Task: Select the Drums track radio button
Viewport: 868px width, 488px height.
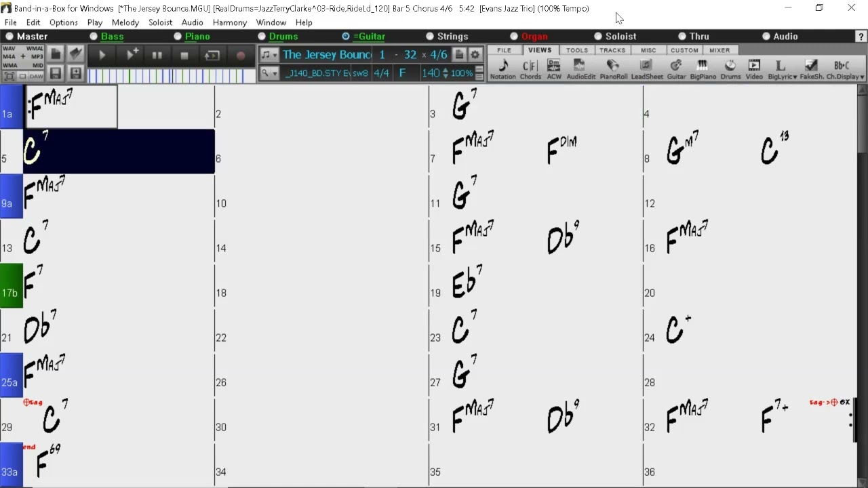Action: pos(262,37)
